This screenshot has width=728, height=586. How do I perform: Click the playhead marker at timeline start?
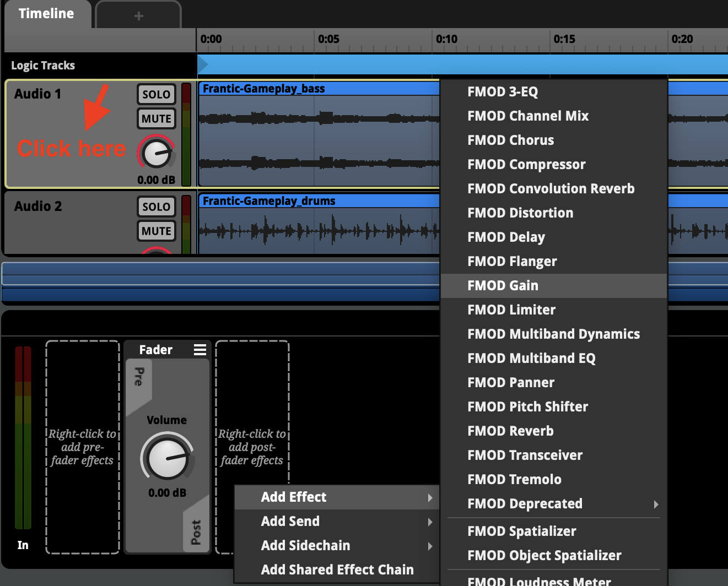click(202, 64)
